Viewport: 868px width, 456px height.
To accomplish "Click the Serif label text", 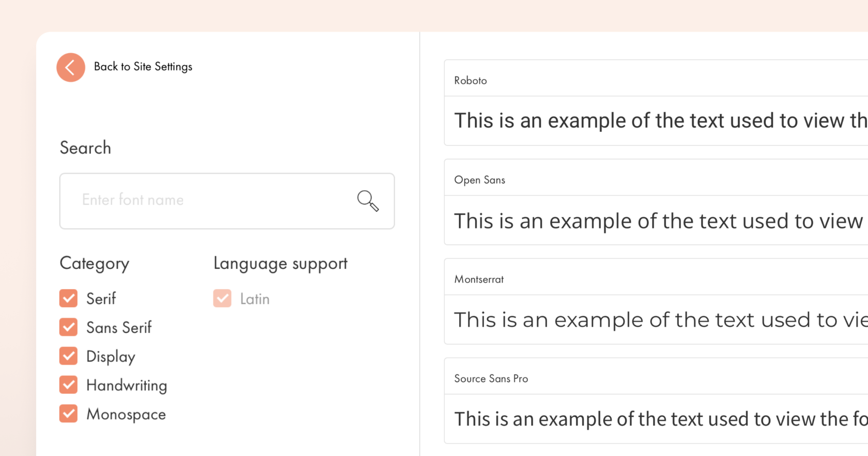I will pyautogui.click(x=101, y=299).
